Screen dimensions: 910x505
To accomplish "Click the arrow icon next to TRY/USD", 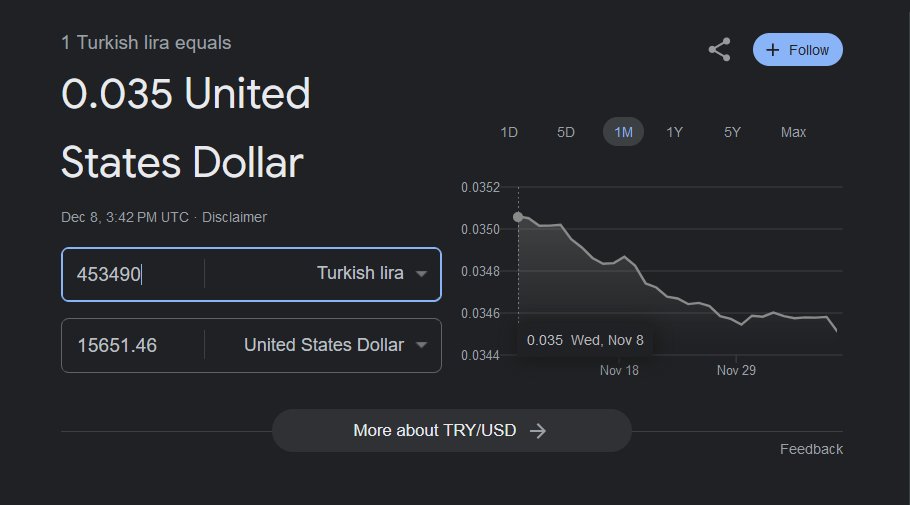I will coord(538,431).
